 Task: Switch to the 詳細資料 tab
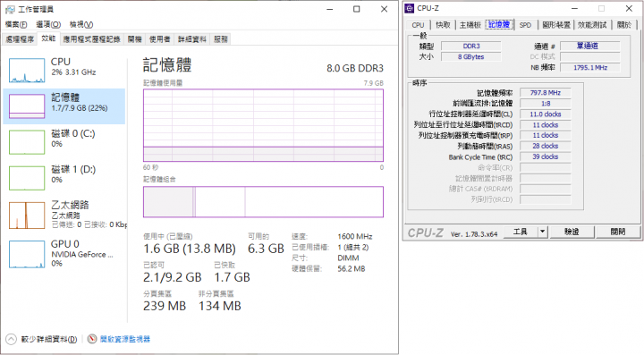coord(191,39)
